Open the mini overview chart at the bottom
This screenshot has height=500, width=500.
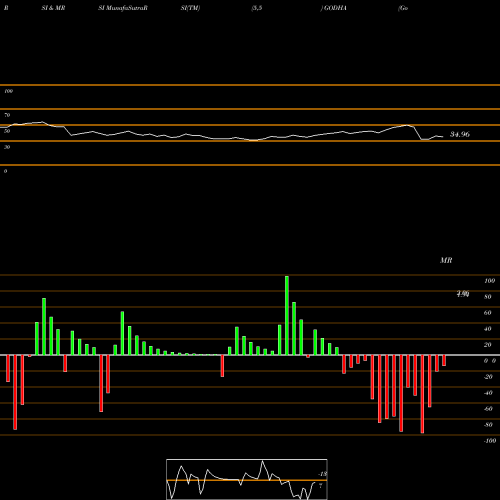pos(247,479)
